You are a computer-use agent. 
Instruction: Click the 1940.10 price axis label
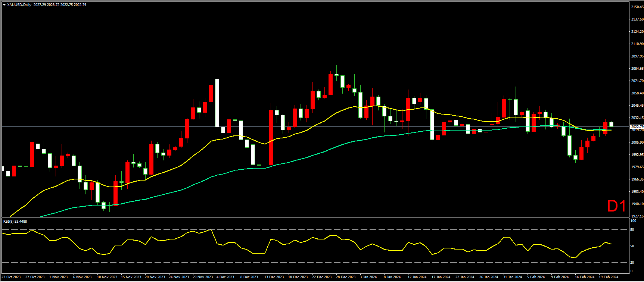(637, 204)
